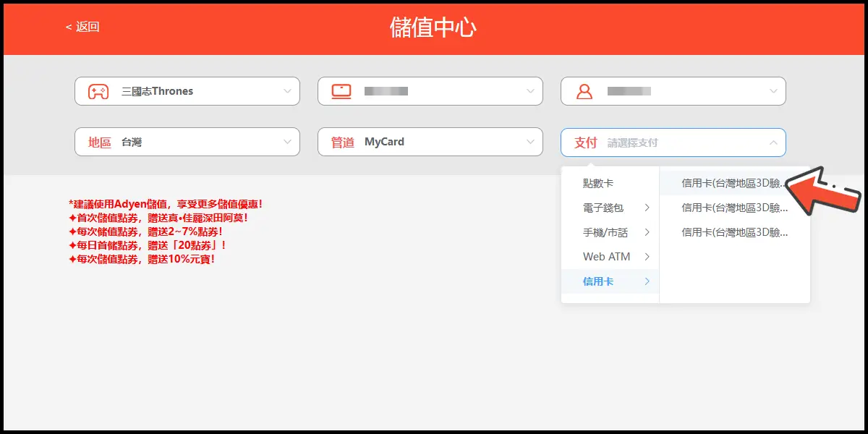Choose the second 信用卡(台灣地區3D驗 submenu option
The height and width of the screenshot is (434, 868).
click(733, 208)
